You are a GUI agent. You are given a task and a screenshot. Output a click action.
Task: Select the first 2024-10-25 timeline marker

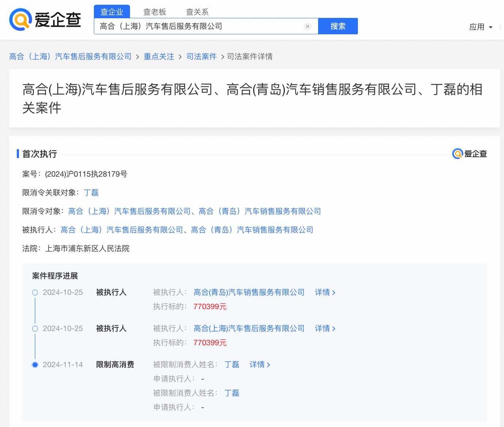[35, 292]
